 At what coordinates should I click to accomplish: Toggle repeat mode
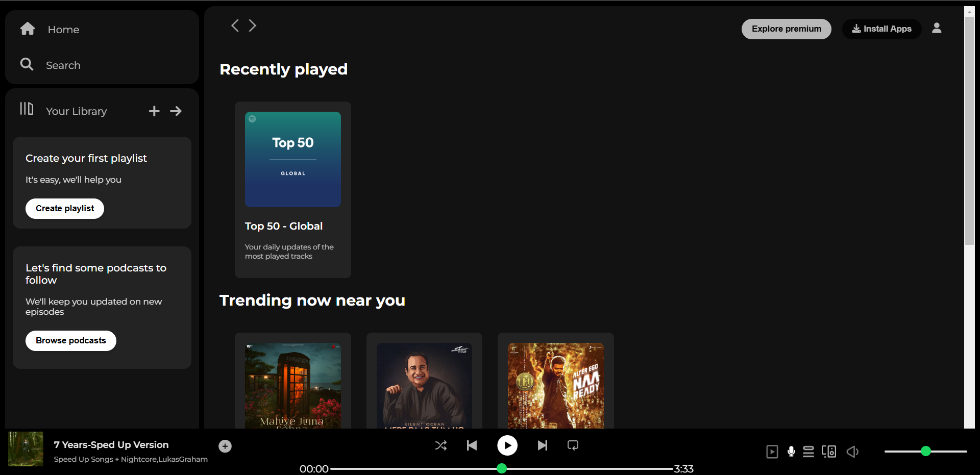click(x=573, y=445)
